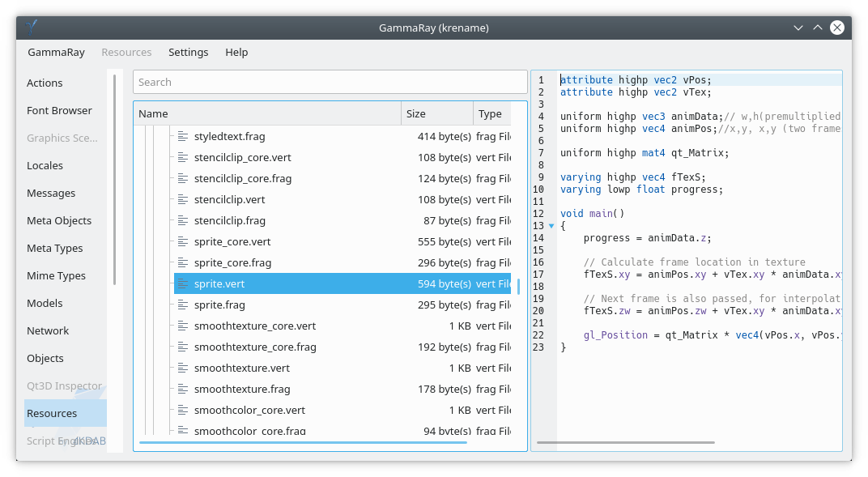This screenshot has height=477, width=868.
Task: Select sprite_core.frag file row
Action: pyautogui.click(x=343, y=262)
